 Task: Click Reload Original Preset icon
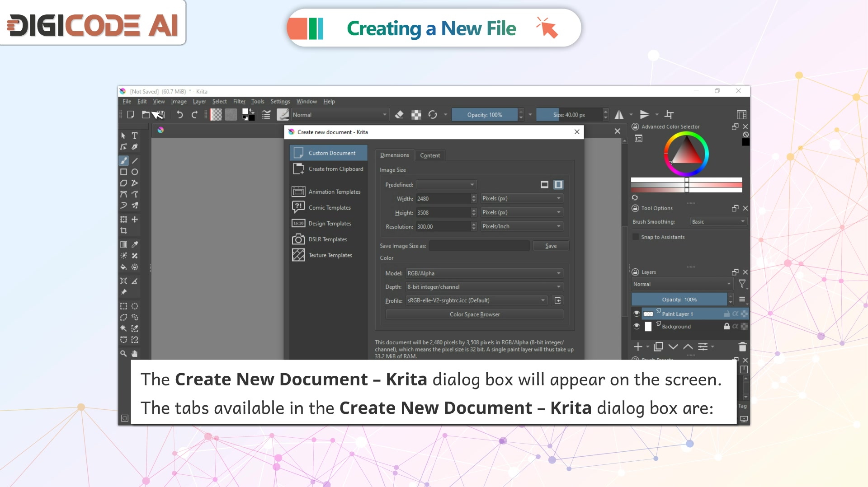(433, 115)
